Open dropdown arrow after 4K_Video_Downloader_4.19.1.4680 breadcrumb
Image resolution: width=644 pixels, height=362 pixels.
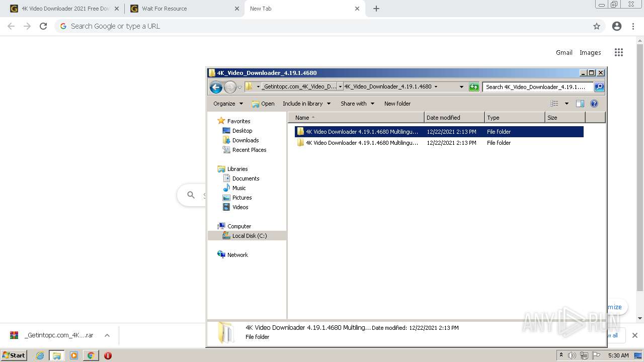coord(436,86)
